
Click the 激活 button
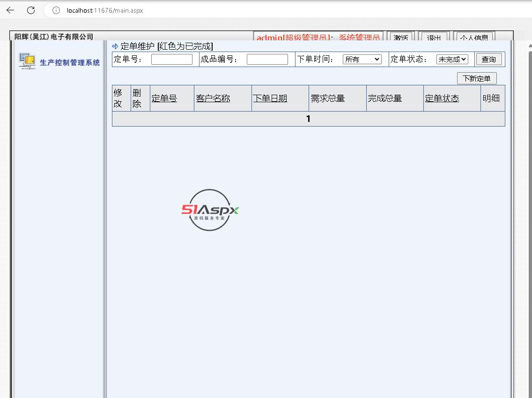click(401, 38)
